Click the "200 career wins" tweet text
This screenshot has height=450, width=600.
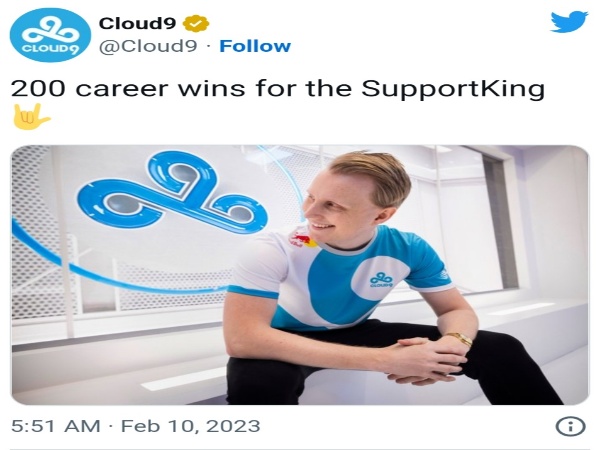pos(128,88)
